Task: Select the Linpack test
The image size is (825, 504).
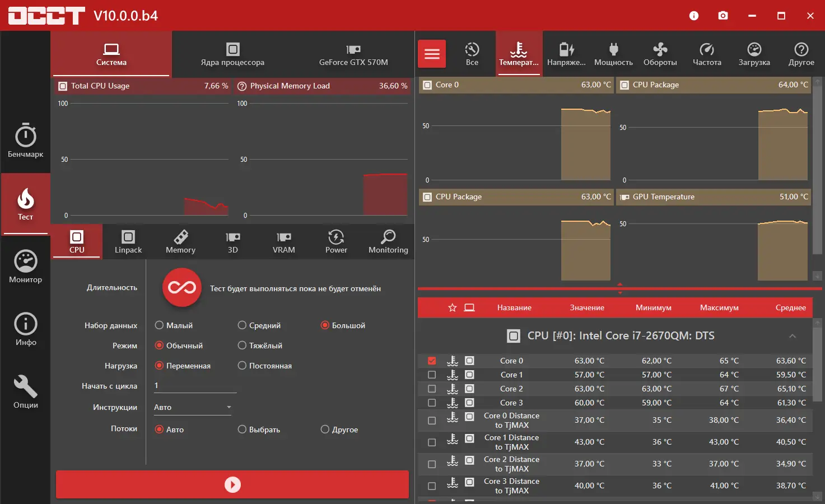Action: (x=128, y=242)
